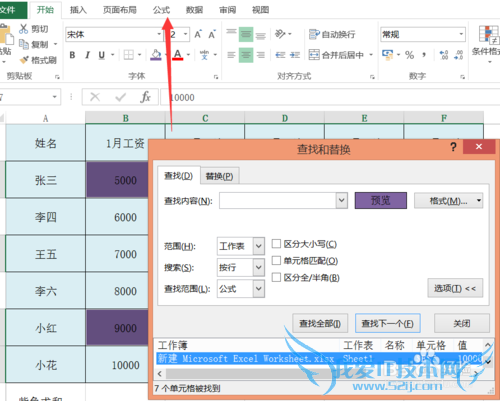Open the 页面布局 ribbon tab
The height and width of the screenshot is (401, 500).
coord(120,10)
